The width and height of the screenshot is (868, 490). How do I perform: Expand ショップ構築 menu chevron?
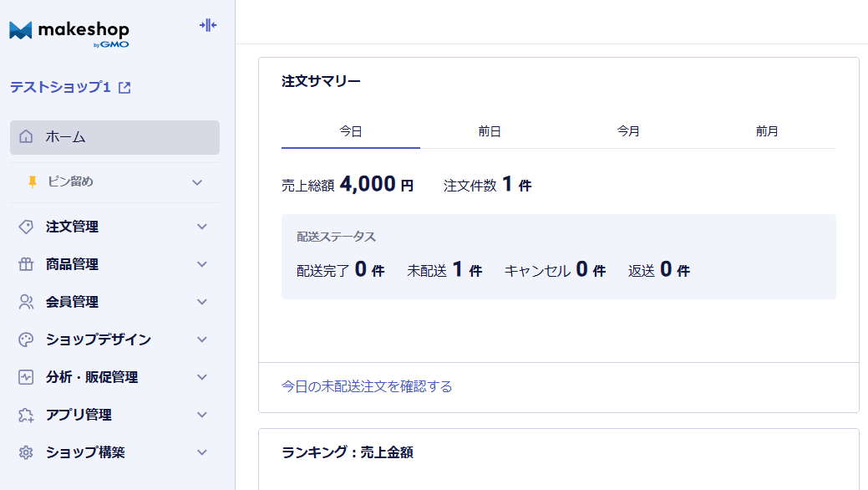tap(202, 452)
